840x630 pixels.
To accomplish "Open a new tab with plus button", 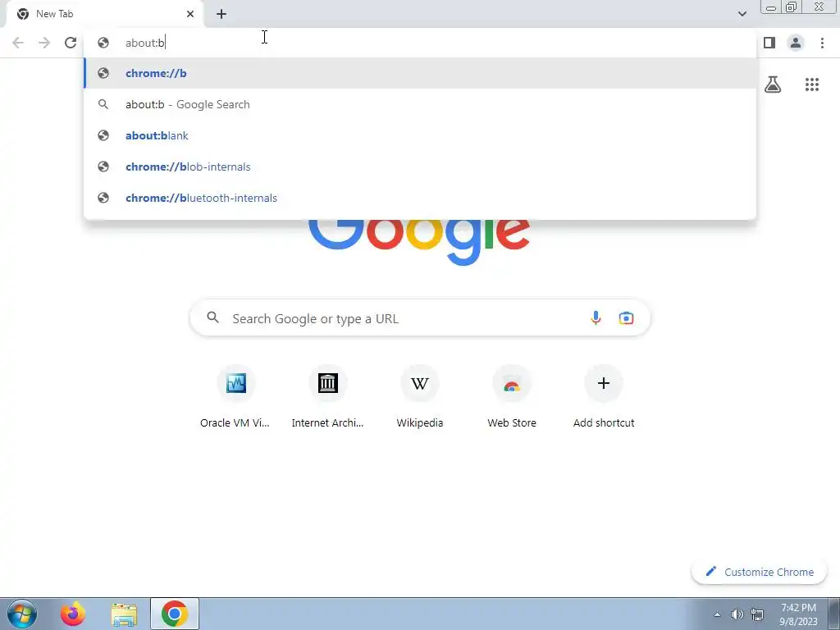I will point(221,14).
